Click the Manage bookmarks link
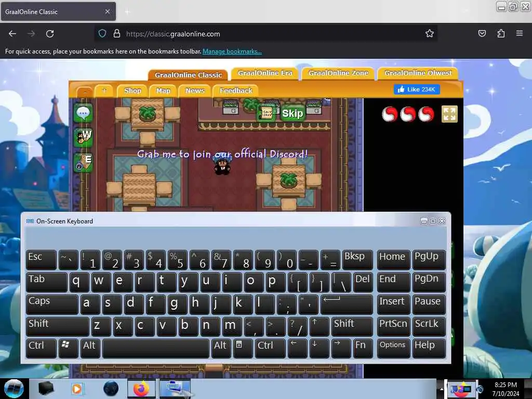The width and height of the screenshot is (532, 399). 232,51
